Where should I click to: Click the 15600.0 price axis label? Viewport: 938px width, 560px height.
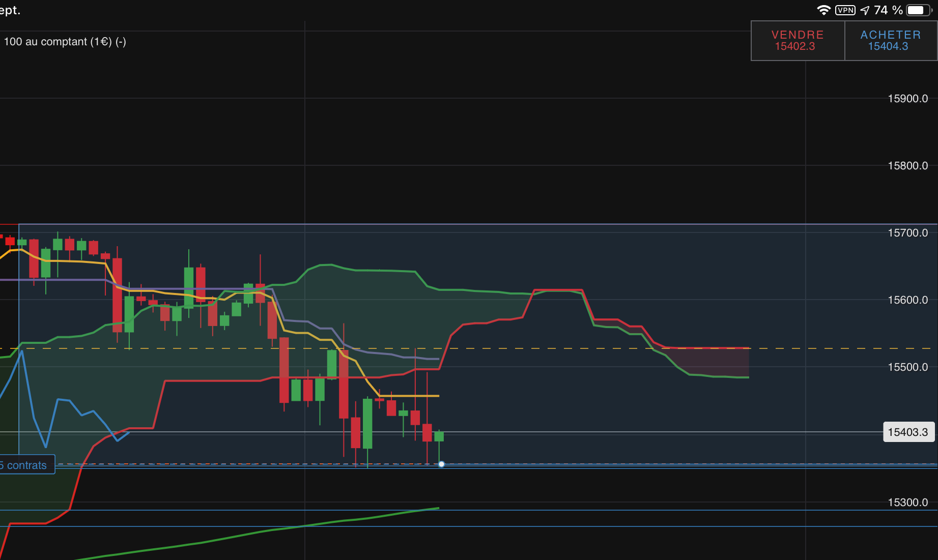[907, 300]
